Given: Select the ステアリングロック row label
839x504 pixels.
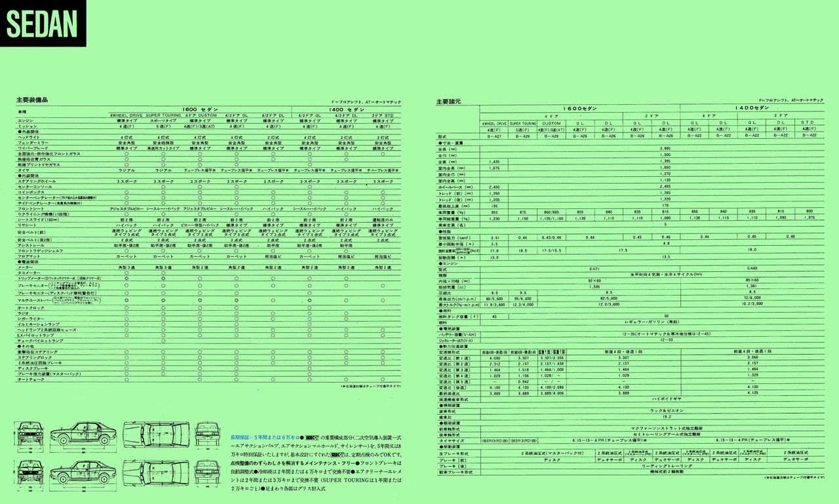Looking at the screenshot, I should coord(34,357).
